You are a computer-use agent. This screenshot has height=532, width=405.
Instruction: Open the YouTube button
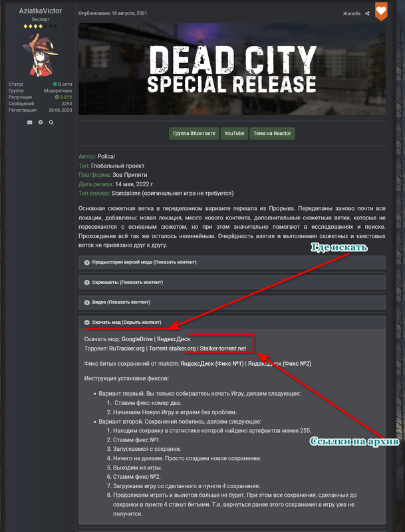(234, 134)
